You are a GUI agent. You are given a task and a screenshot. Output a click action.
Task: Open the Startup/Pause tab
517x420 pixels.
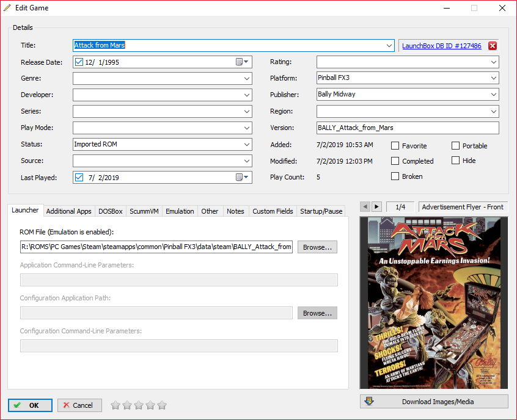[321, 211]
